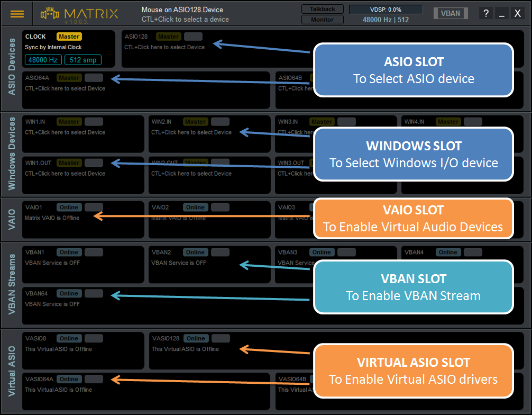Toggle Master on the WIN1.IN slot
The height and width of the screenshot is (415, 532).
[69, 122]
